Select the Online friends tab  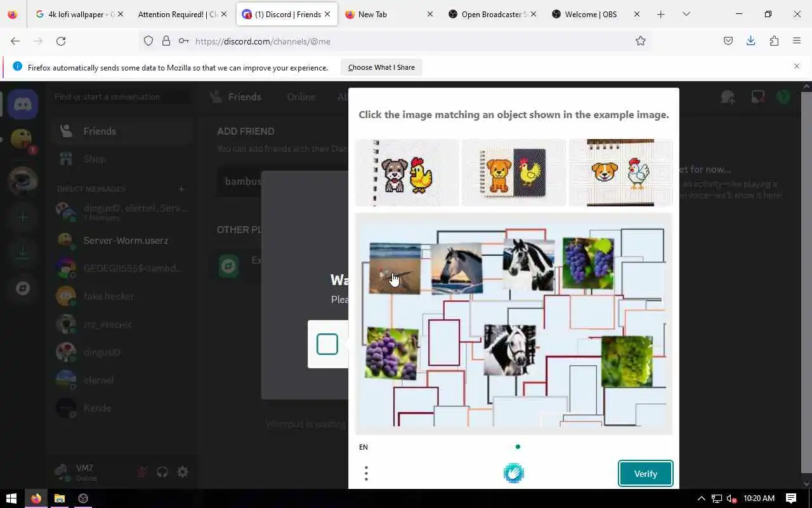pos(301,97)
